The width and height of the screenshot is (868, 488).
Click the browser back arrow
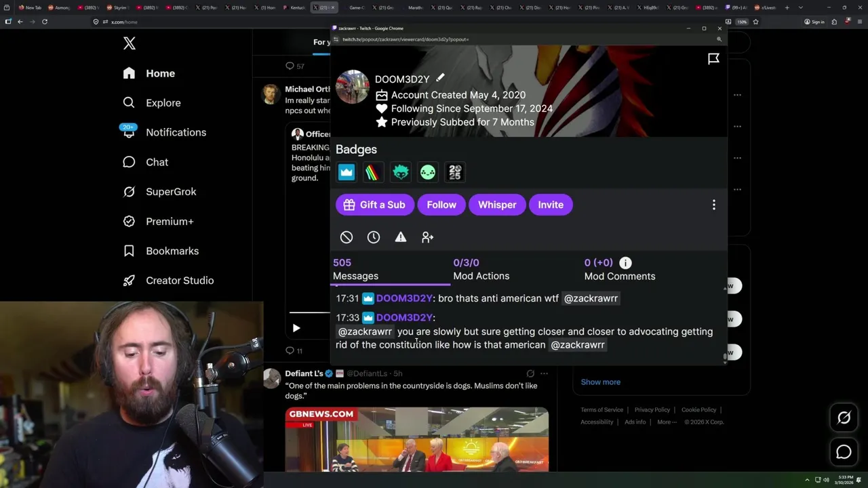click(x=20, y=22)
